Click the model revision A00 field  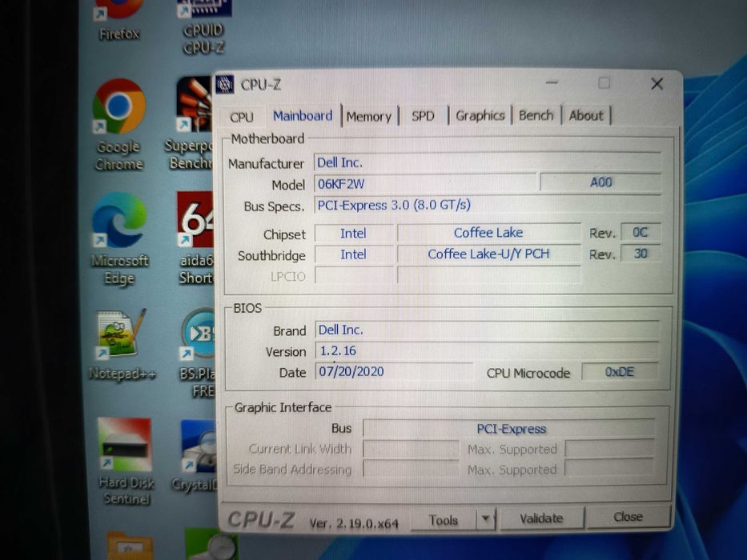tap(600, 182)
